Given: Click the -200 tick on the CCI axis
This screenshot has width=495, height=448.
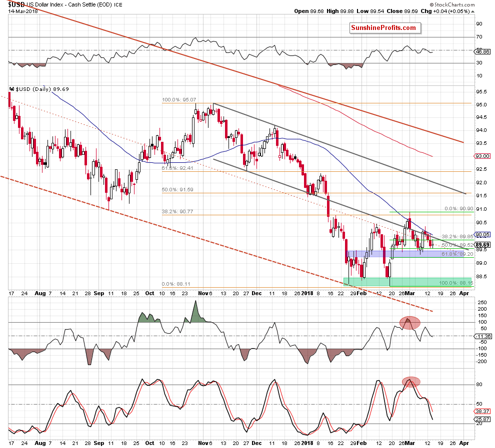Looking at the screenshot, I should (481, 362).
